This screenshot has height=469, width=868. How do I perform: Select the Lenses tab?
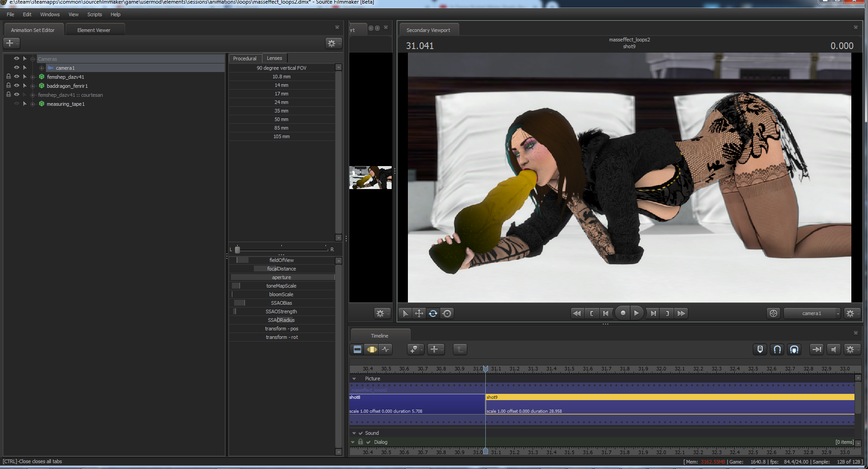pos(274,58)
